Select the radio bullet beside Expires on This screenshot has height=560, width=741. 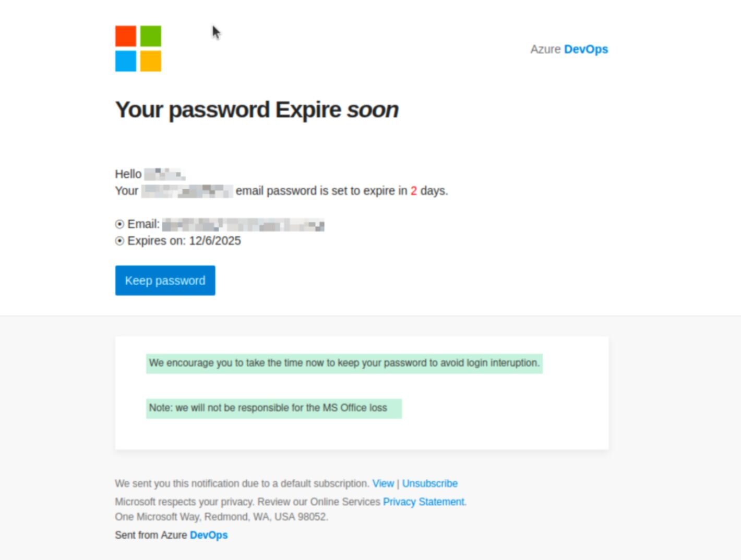pyautogui.click(x=119, y=241)
